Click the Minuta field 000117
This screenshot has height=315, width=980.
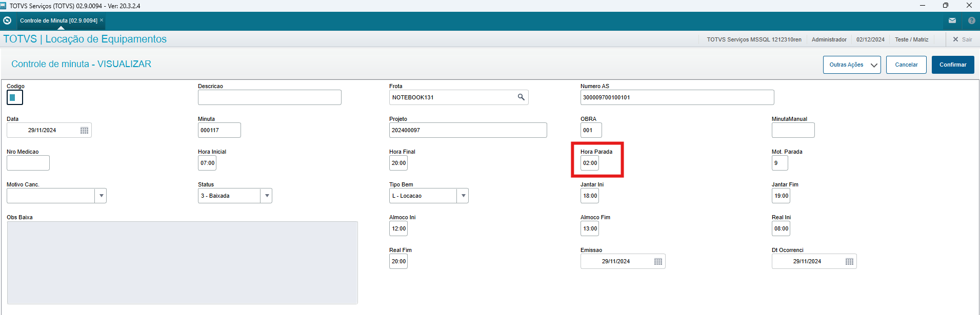[x=219, y=130]
